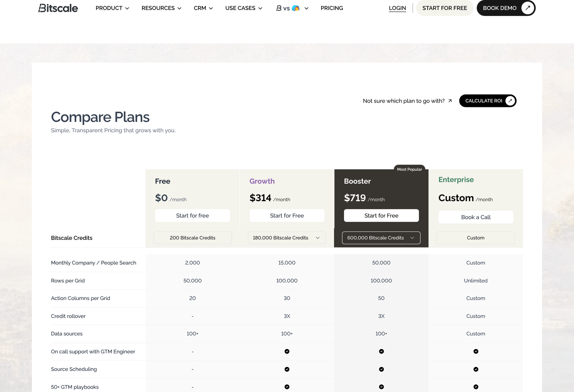Click Growth checkmark for On call support
This screenshot has width=574, height=392.
[287, 351]
